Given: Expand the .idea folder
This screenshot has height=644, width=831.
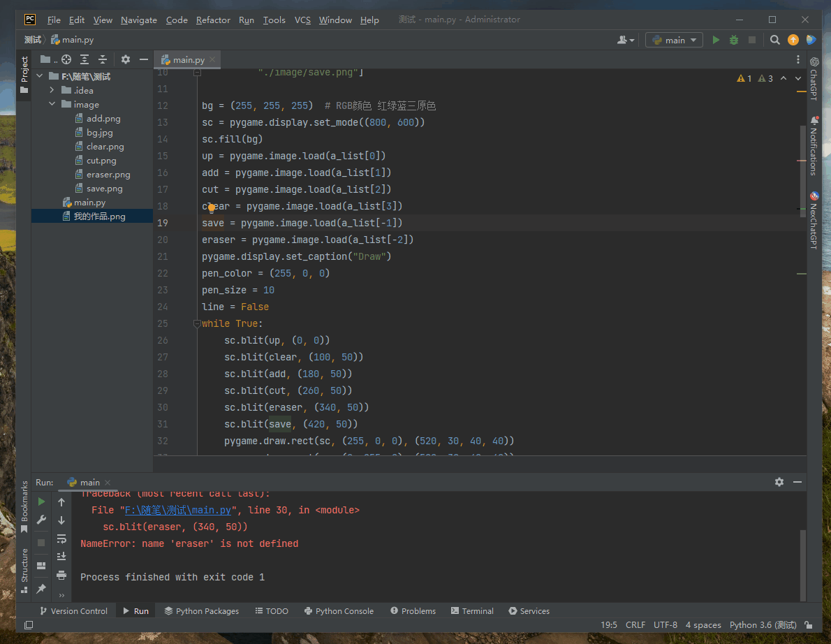Looking at the screenshot, I should (x=52, y=91).
